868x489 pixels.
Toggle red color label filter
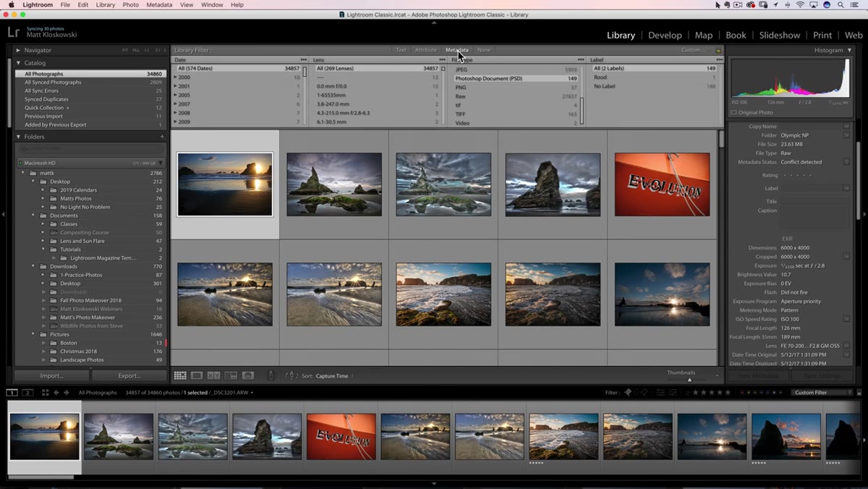[x=743, y=393]
